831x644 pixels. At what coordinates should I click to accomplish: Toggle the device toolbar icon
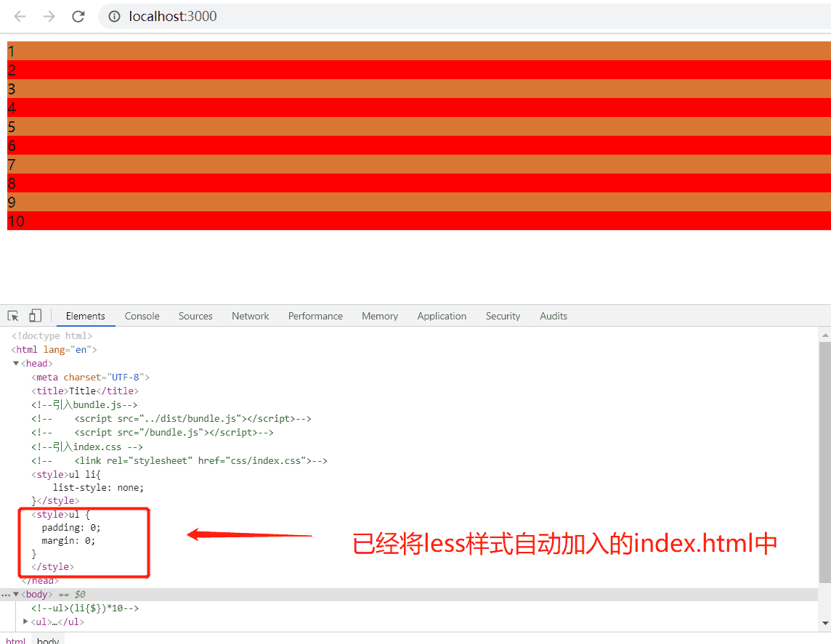35,316
